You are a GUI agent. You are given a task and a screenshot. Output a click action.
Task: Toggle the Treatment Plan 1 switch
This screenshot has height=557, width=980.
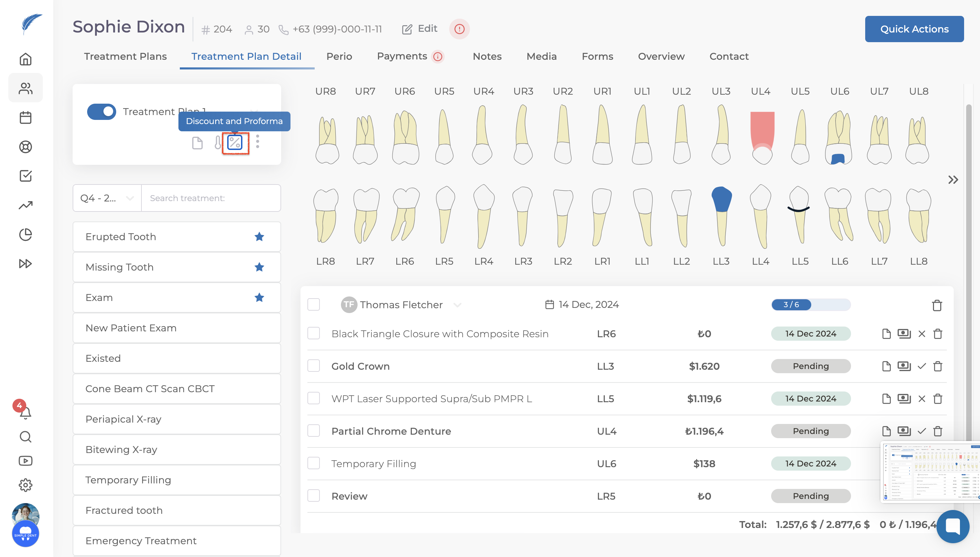click(101, 112)
